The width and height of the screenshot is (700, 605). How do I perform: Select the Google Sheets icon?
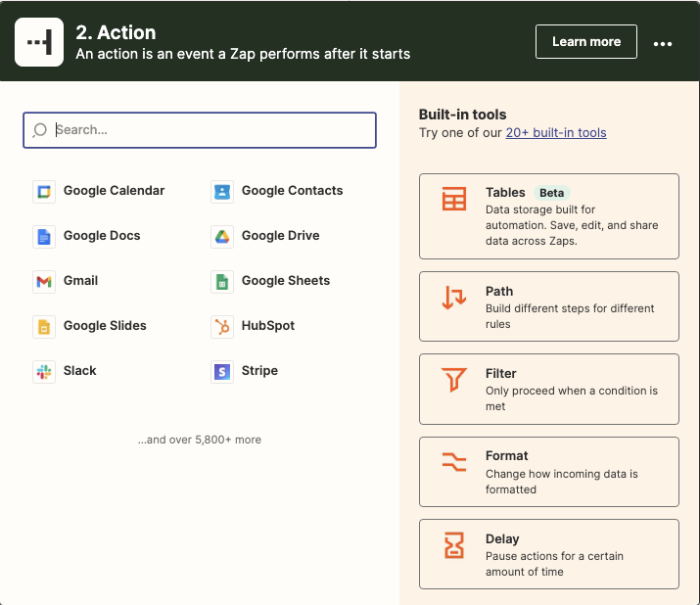tap(222, 282)
